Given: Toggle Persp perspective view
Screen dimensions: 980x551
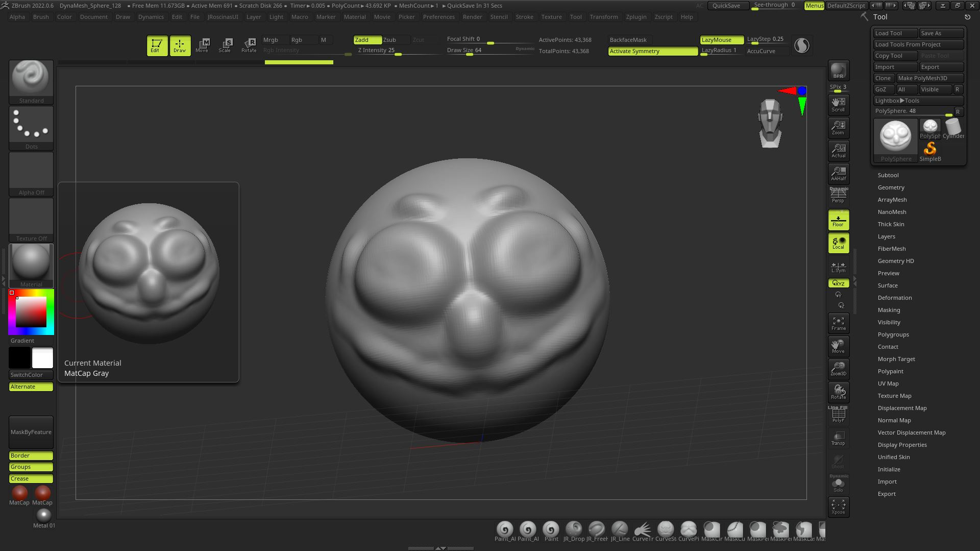Looking at the screenshot, I should [x=838, y=196].
